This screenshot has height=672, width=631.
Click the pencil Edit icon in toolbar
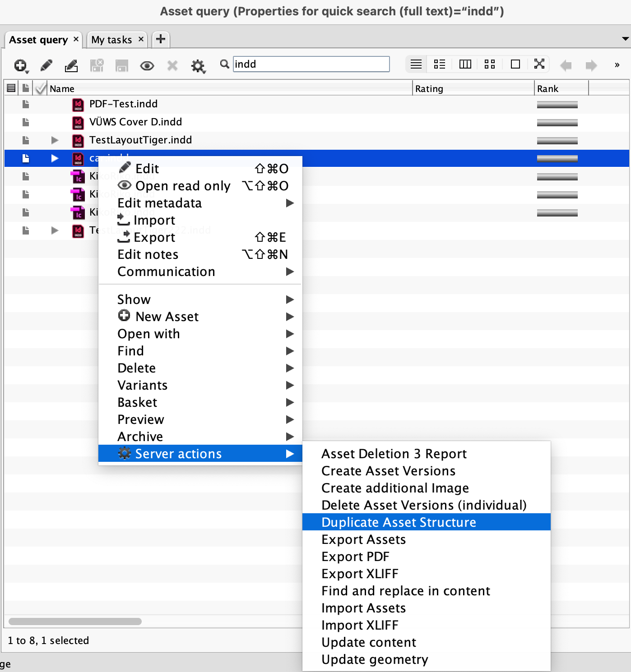tap(46, 65)
